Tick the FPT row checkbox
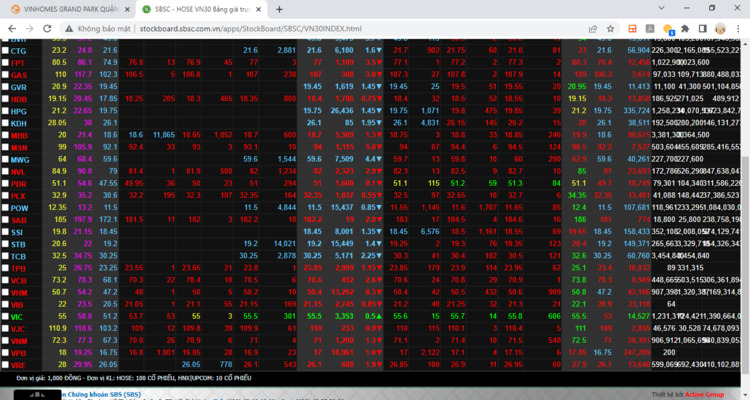 pyautogui.click(x=5, y=62)
